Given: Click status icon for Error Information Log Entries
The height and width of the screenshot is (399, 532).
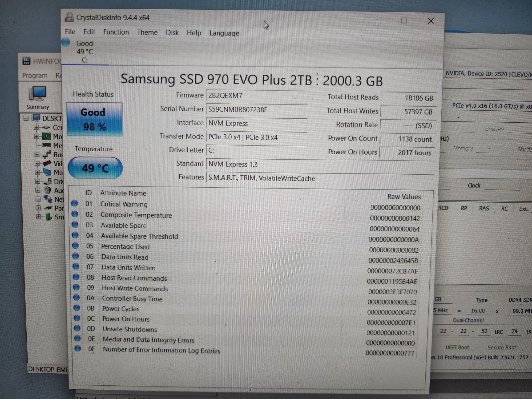Looking at the screenshot, I should pyautogui.click(x=78, y=348).
